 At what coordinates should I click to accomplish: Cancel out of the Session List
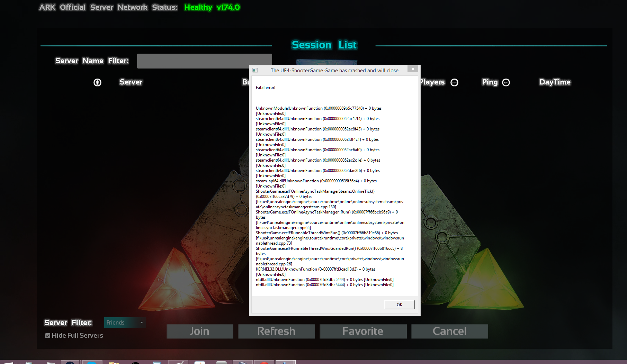tap(449, 331)
